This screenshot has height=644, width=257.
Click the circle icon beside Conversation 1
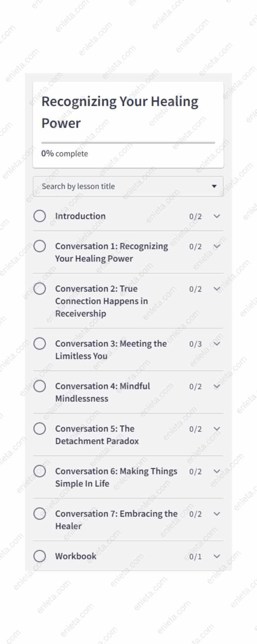click(39, 246)
